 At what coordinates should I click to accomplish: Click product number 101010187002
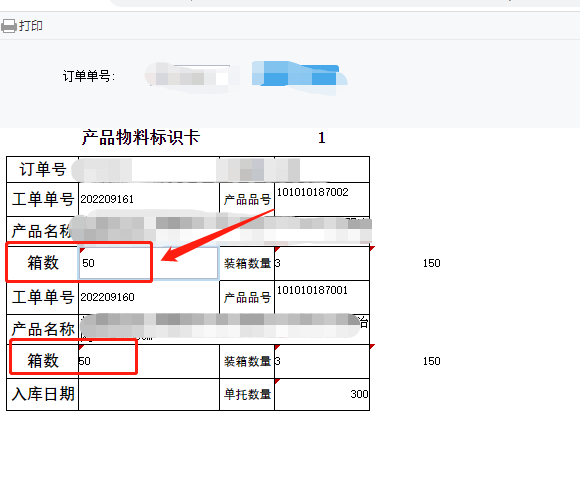tap(313, 192)
